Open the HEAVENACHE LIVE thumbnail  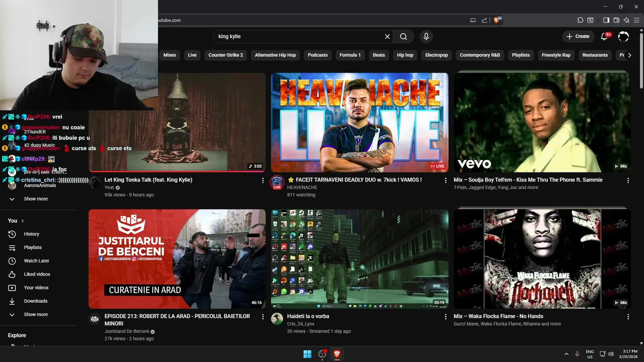pyautogui.click(x=360, y=123)
